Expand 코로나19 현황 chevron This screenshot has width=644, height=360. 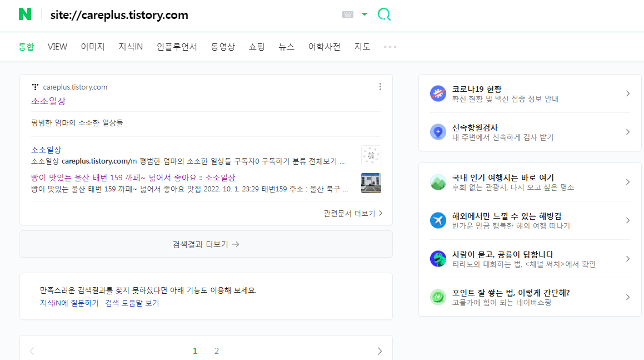(627, 93)
